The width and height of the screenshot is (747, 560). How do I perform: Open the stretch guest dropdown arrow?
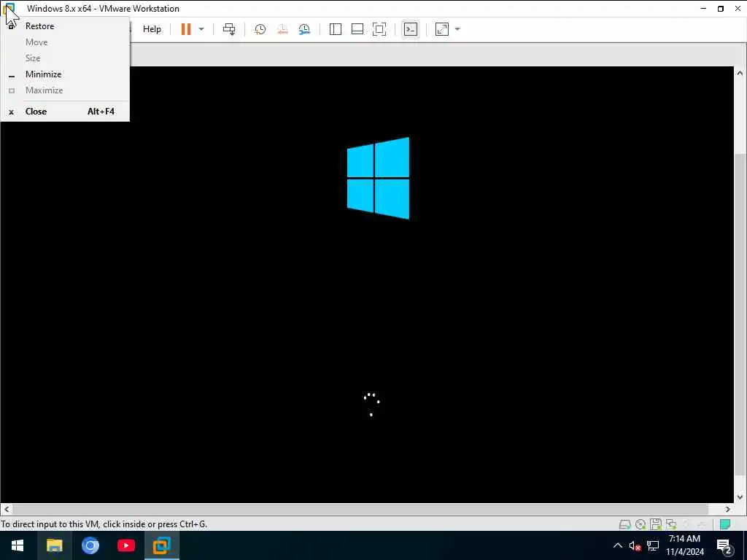click(457, 29)
